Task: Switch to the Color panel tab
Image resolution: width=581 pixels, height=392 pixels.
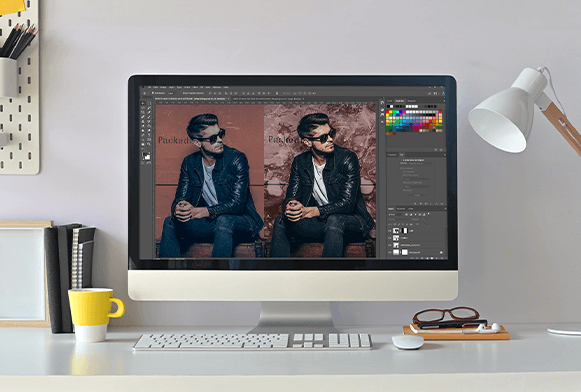Action: click(389, 101)
